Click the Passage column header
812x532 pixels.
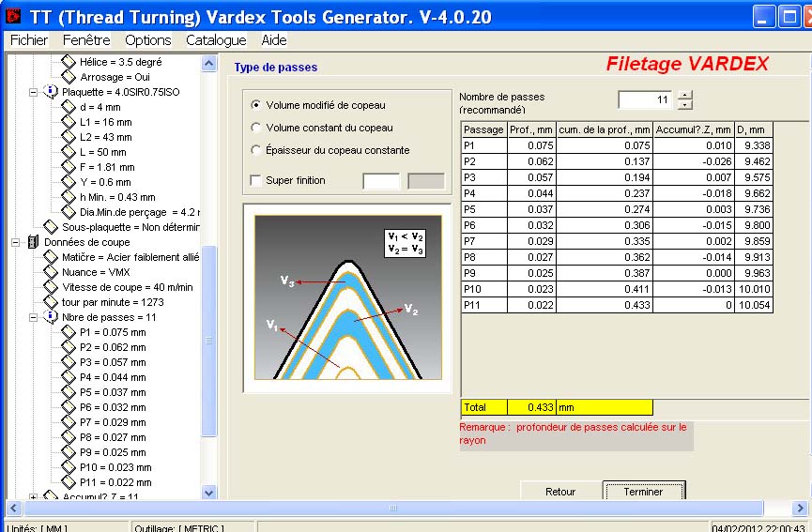point(483,129)
